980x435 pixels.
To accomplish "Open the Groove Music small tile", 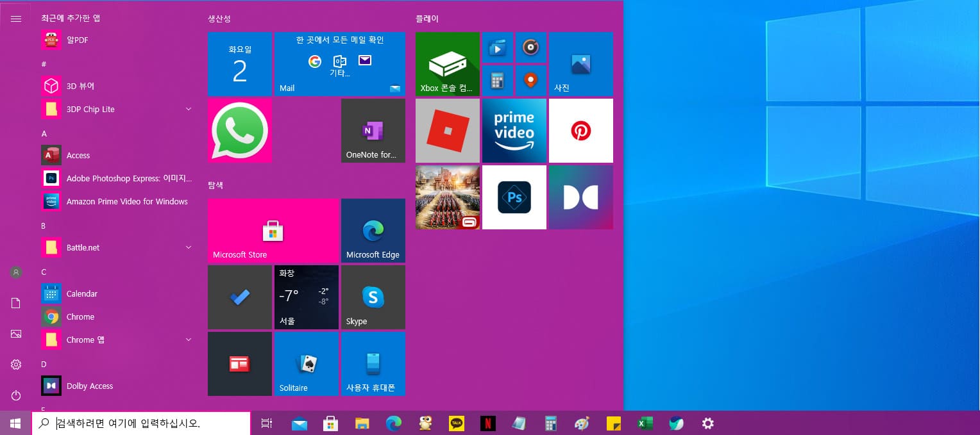I will pyautogui.click(x=531, y=47).
